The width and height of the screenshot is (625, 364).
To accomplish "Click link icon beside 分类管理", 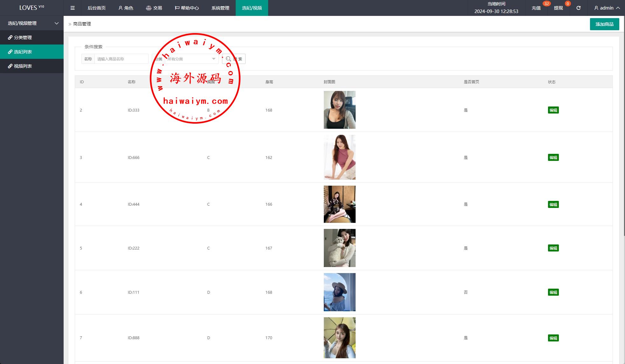I will click(10, 38).
